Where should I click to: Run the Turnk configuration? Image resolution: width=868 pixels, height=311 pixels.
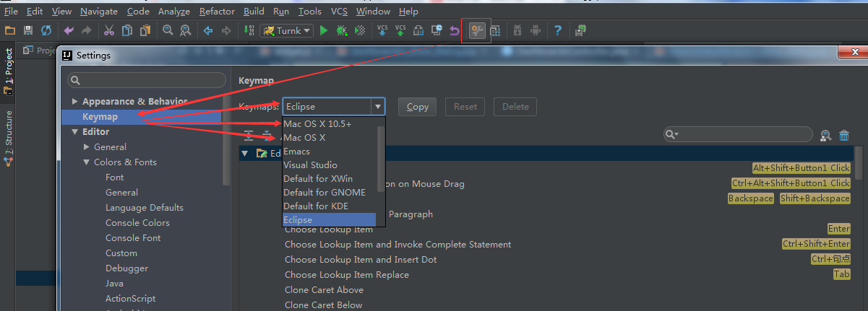click(x=324, y=30)
